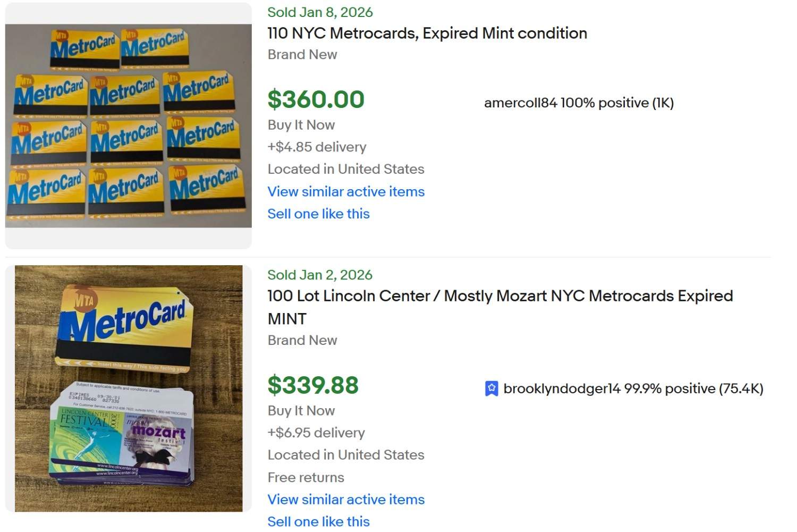Click "Buy It Now" on the Mozart listing

coord(301,410)
